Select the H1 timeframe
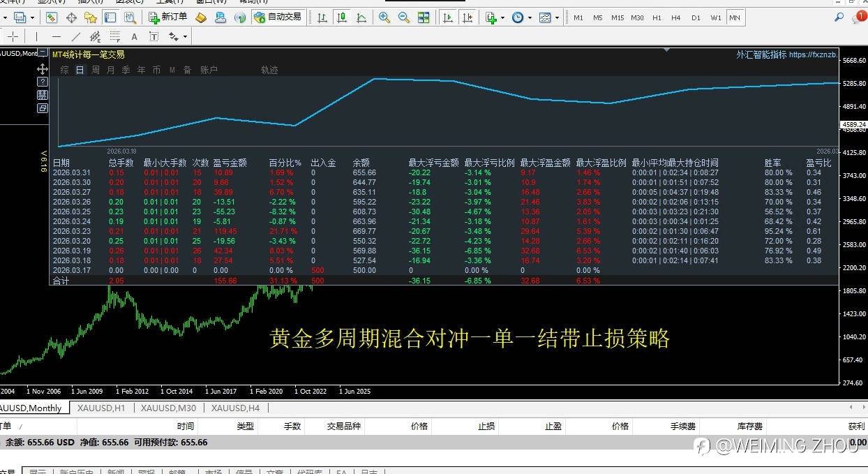 (x=657, y=17)
